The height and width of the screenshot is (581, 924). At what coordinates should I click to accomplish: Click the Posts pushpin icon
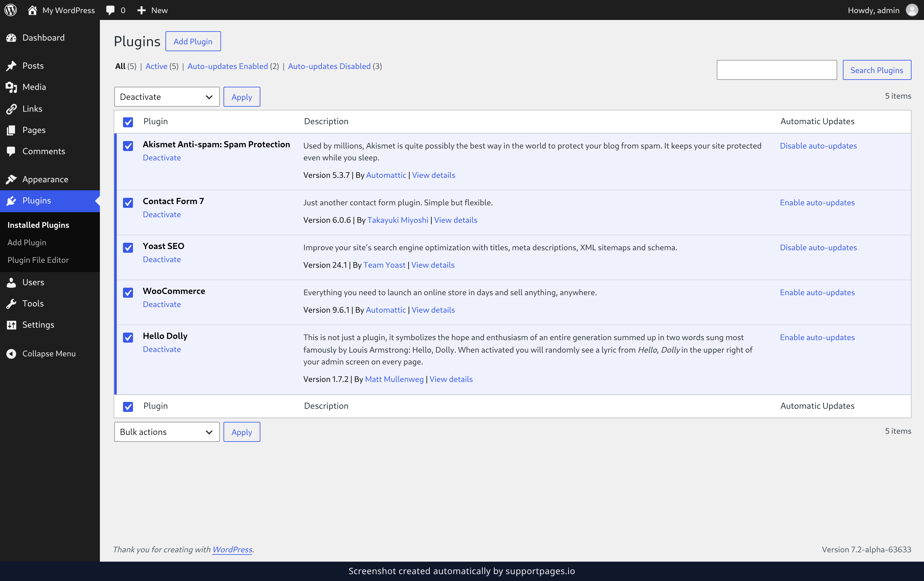pos(11,66)
